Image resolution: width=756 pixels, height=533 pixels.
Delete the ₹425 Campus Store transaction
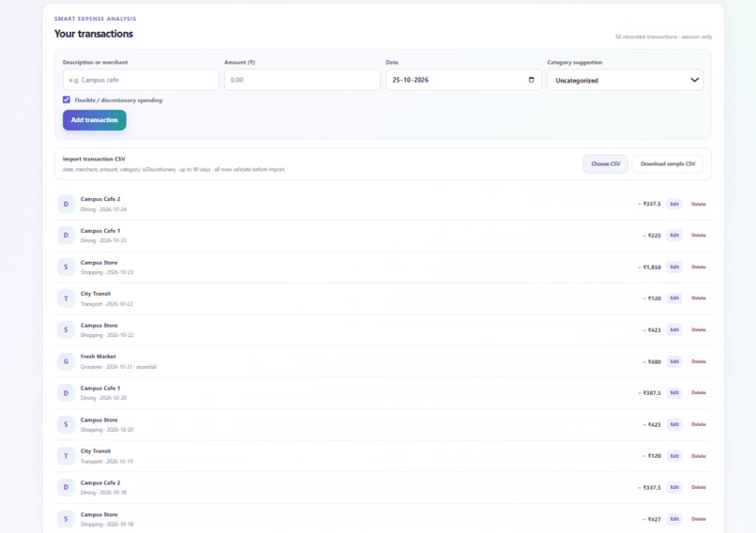point(699,424)
